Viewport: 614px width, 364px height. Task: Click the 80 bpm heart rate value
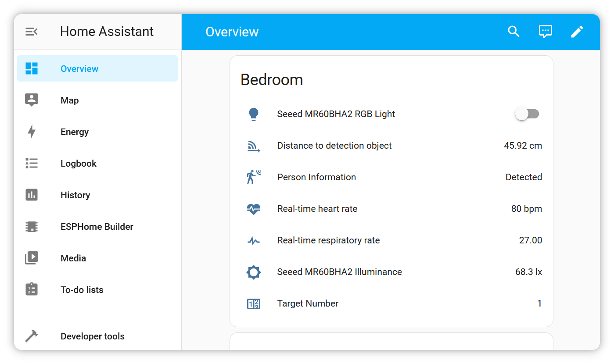[527, 209]
